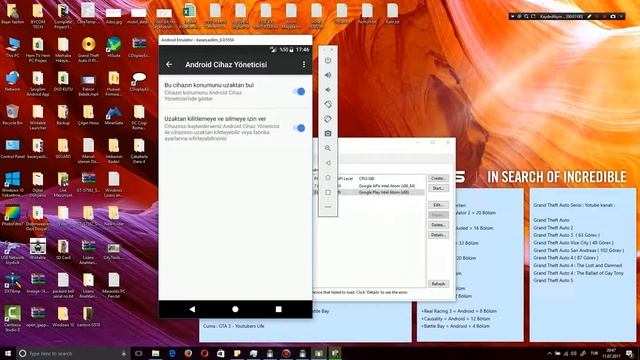640x360 pixels.
Task: Click the triangle Back icon in emulator toolbar
Action: [x=328, y=163]
